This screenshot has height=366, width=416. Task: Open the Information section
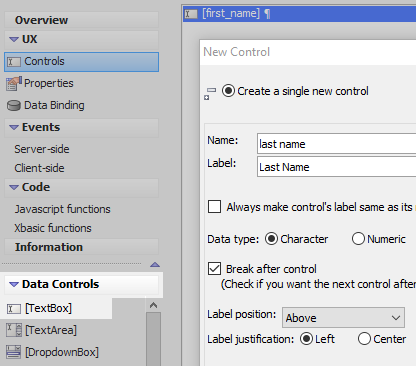tap(81, 247)
